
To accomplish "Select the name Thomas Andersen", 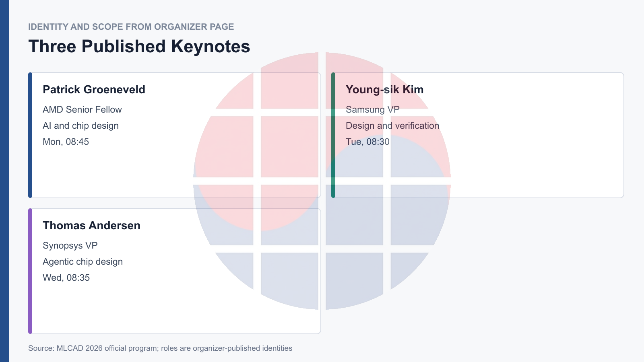I will (91, 225).
